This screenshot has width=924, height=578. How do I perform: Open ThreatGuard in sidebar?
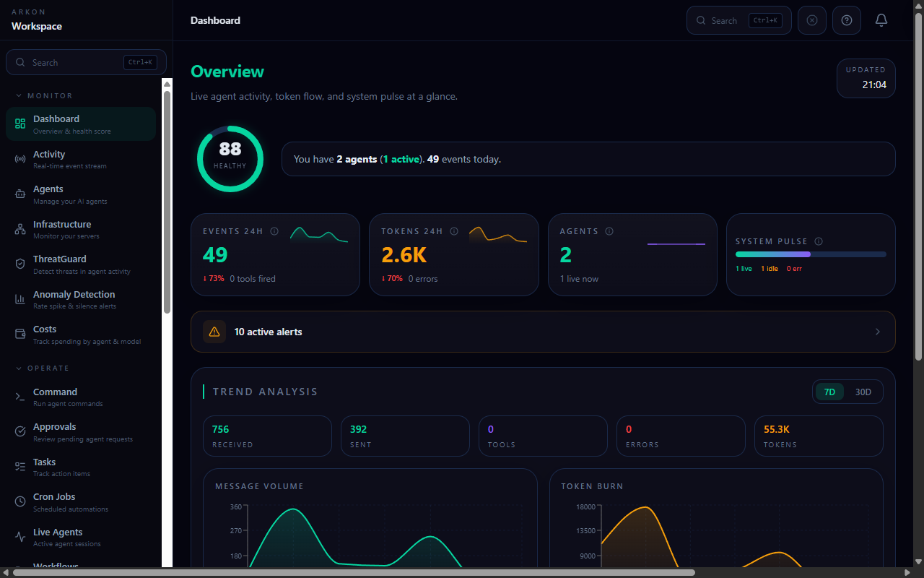tap(81, 264)
